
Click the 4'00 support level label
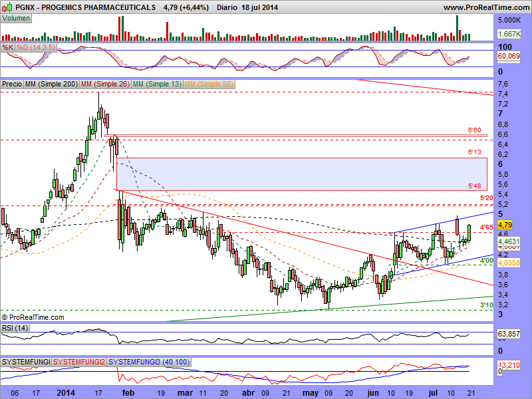(x=487, y=261)
